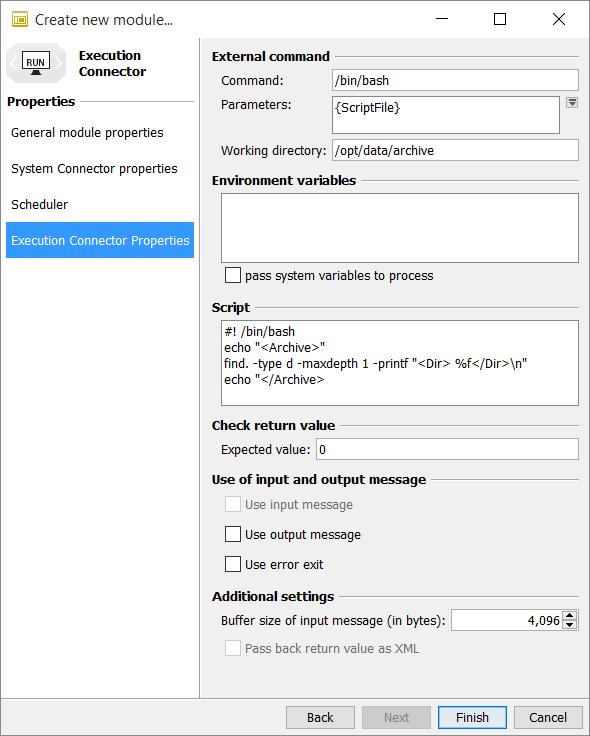The height and width of the screenshot is (736, 590).
Task: Click the Additional settings heading
Action: click(273, 597)
